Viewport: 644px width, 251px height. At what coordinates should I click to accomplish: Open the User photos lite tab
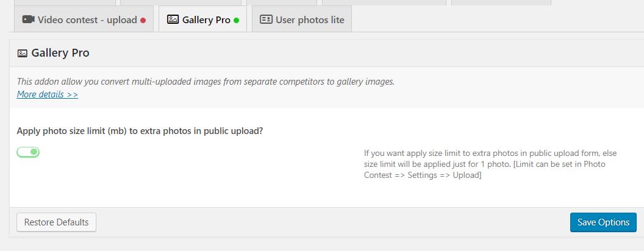302,19
